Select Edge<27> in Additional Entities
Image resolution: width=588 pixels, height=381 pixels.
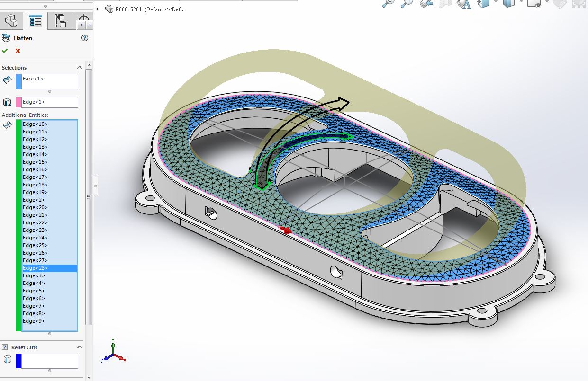[x=50, y=260]
